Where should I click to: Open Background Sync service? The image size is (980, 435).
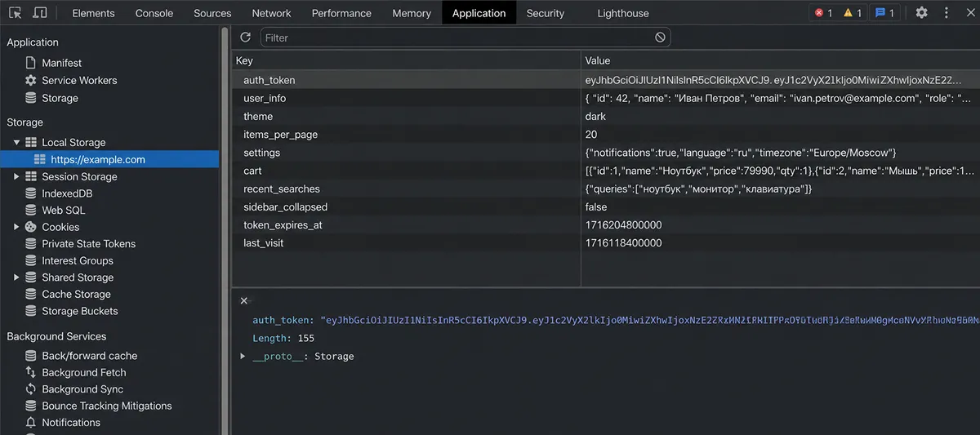82,389
